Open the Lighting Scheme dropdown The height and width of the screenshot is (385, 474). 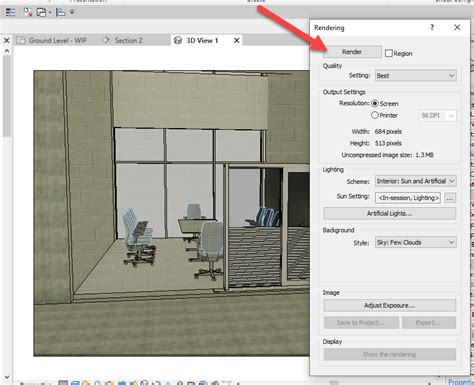click(x=416, y=181)
